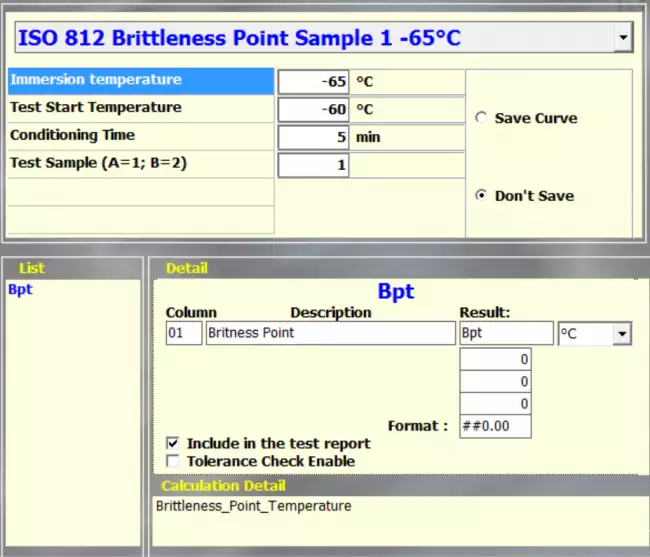The height and width of the screenshot is (557, 650).
Task: Select Bpt in the List panel
Action: pyautogui.click(x=20, y=290)
